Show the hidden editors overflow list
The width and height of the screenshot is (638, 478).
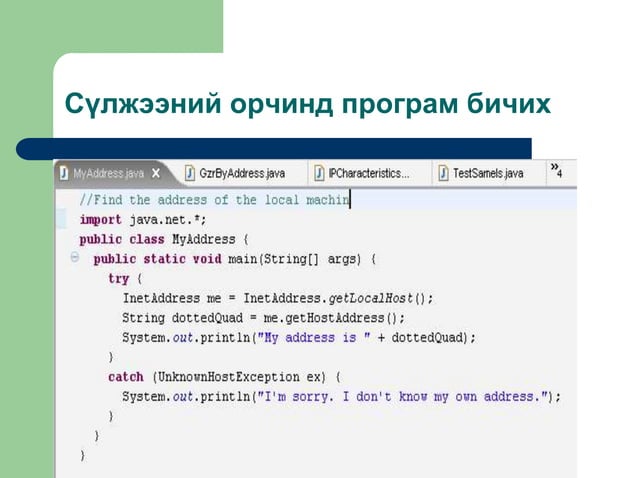tap(556, 170)
